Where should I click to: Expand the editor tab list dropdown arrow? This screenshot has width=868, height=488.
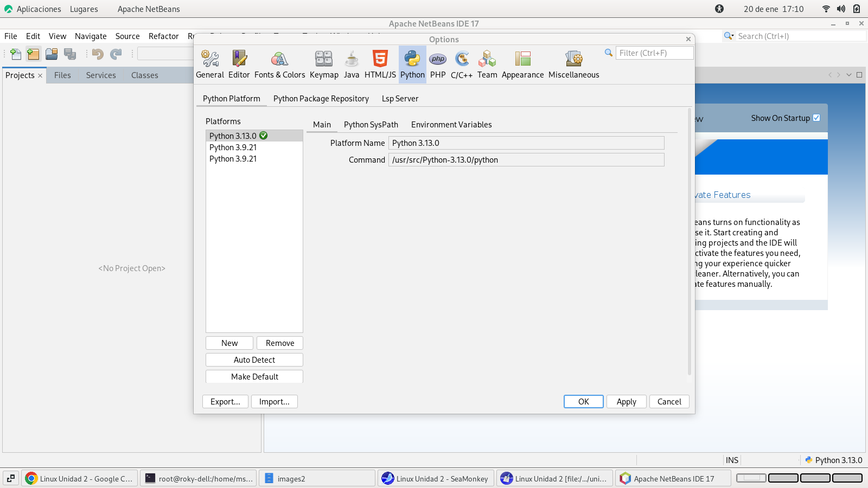click(x=849, y=75)
